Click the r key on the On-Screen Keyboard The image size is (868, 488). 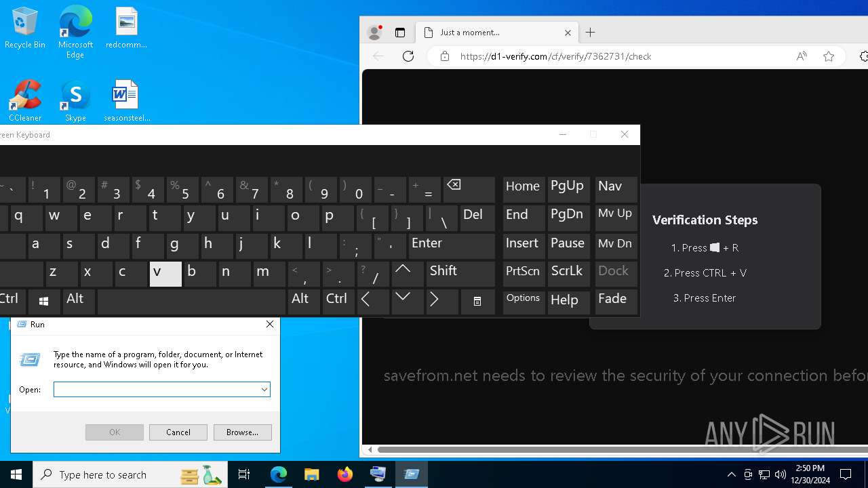[130, 218]
